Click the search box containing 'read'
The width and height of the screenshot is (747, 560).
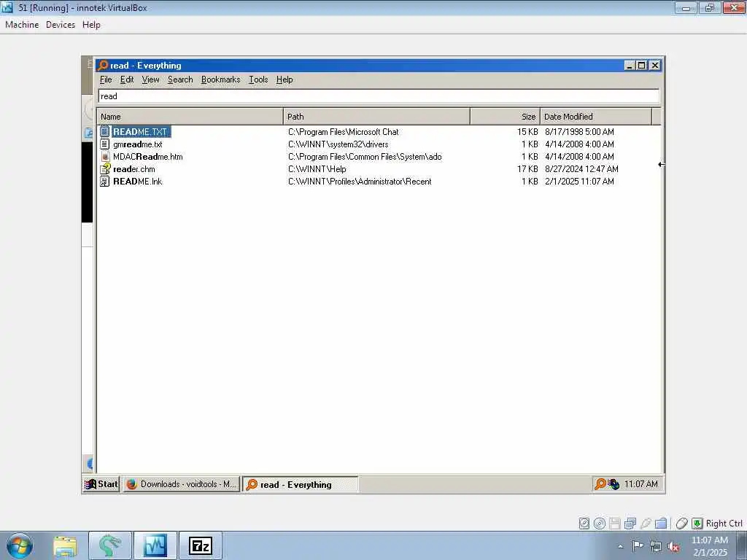(x=379, y=96)
